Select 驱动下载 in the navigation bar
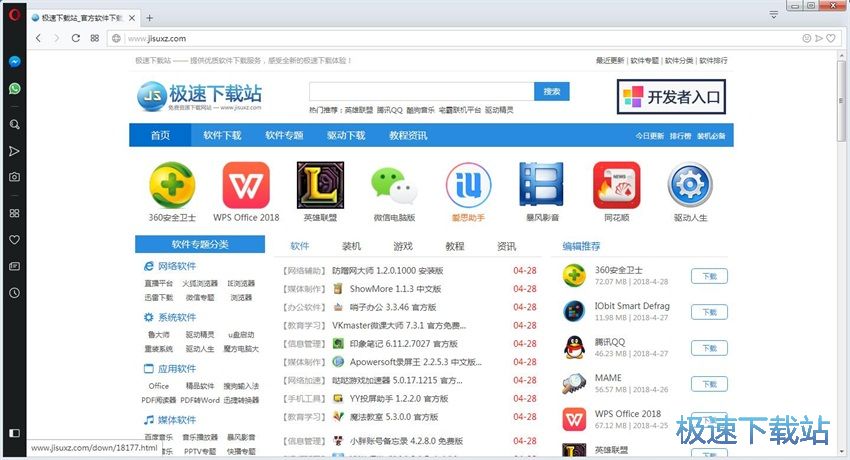 tap(346, 135)
